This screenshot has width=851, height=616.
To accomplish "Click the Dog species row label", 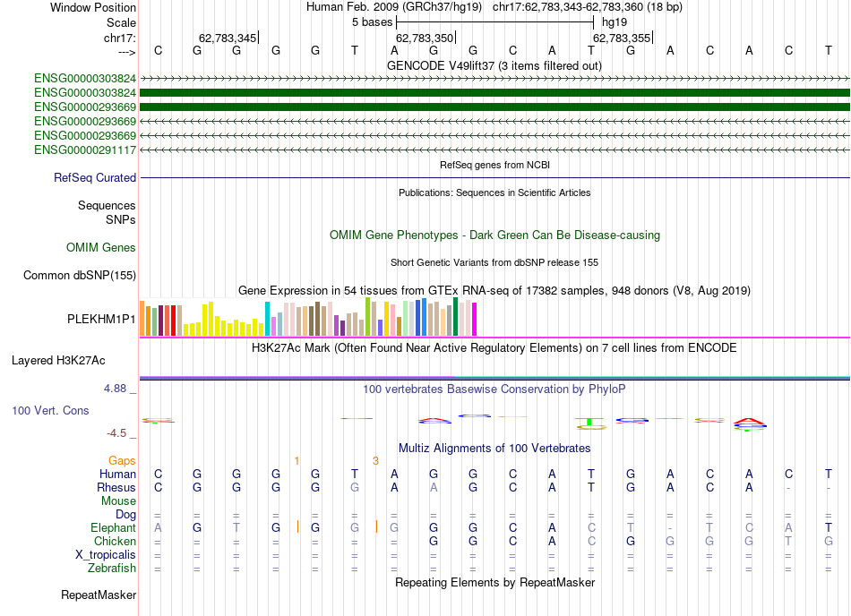I will point(126,515).
